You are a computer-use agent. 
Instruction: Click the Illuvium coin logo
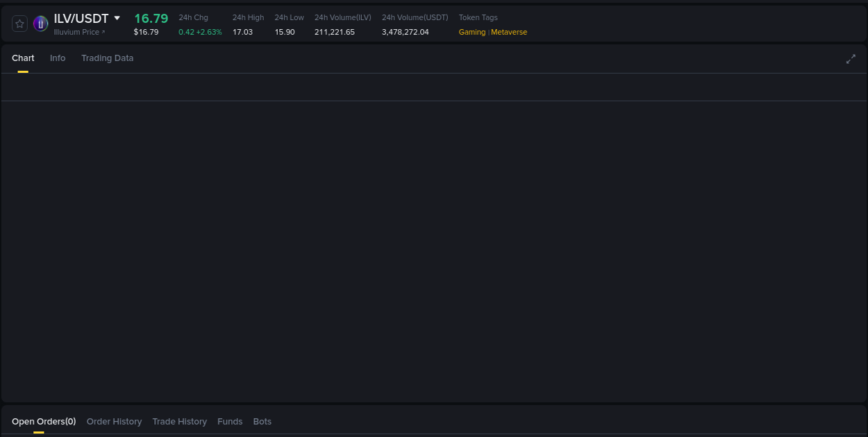(x=40, y=23)
